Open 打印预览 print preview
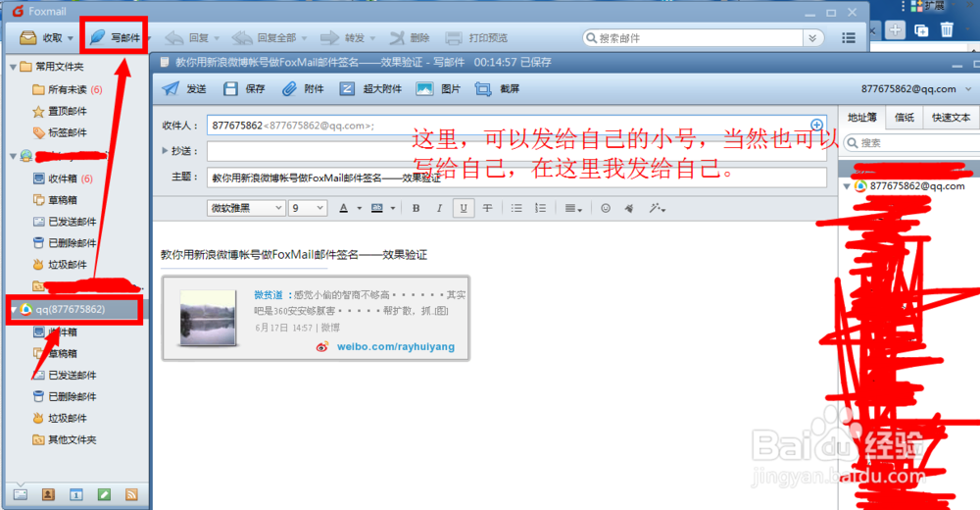980x510 pixels. (477, 38)
